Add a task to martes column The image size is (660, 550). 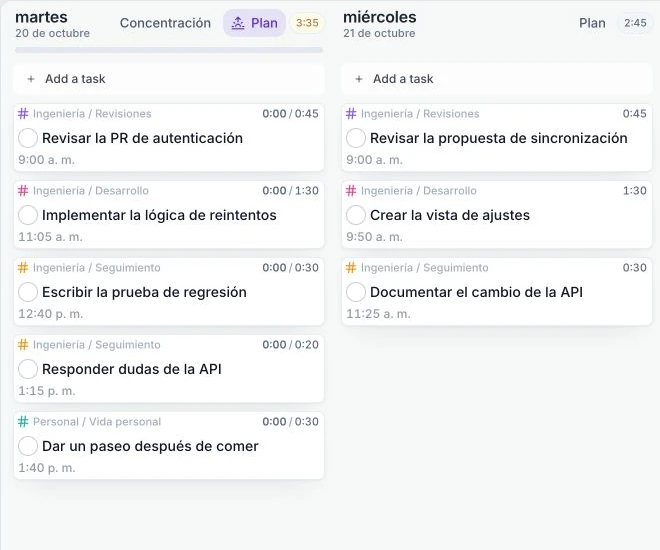click(169, 79)
